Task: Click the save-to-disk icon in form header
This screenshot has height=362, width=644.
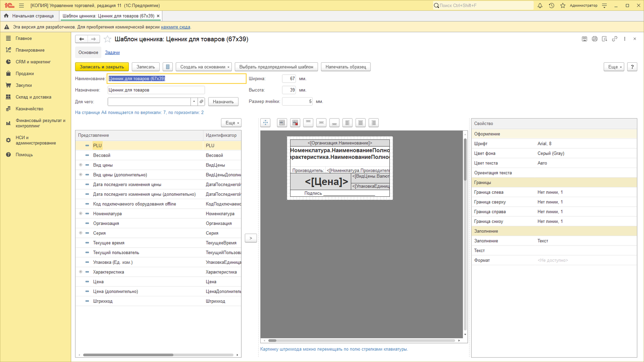Action: 584,39
